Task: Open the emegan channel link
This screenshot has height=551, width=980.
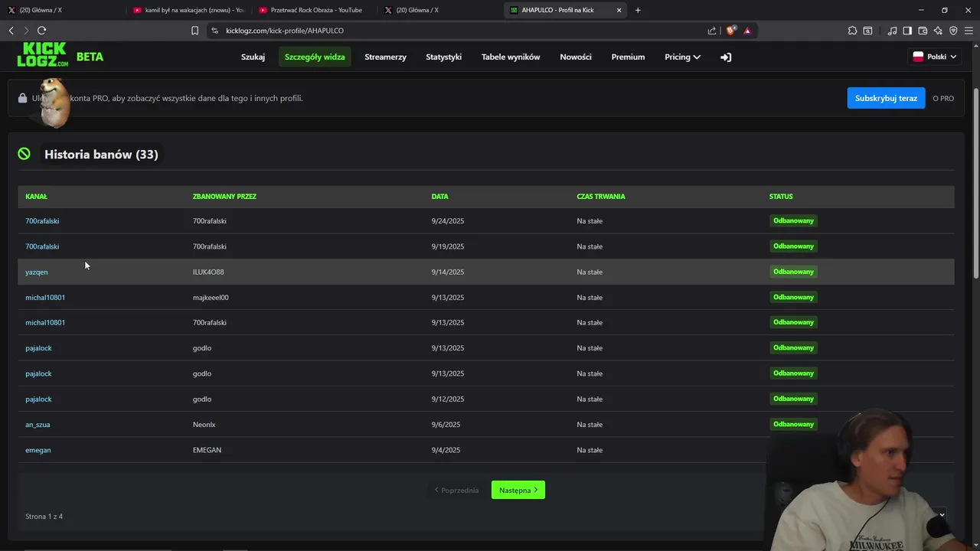Action: point(38,450)
